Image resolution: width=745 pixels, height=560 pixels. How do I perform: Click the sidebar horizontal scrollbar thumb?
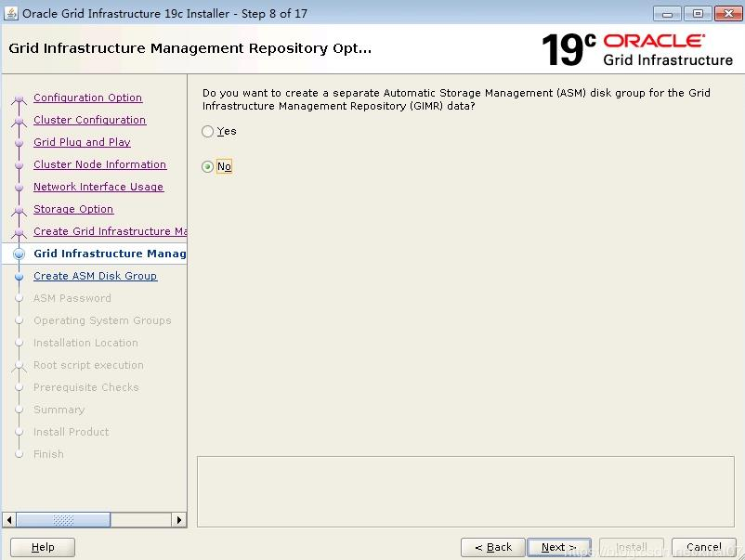[63, 520]
